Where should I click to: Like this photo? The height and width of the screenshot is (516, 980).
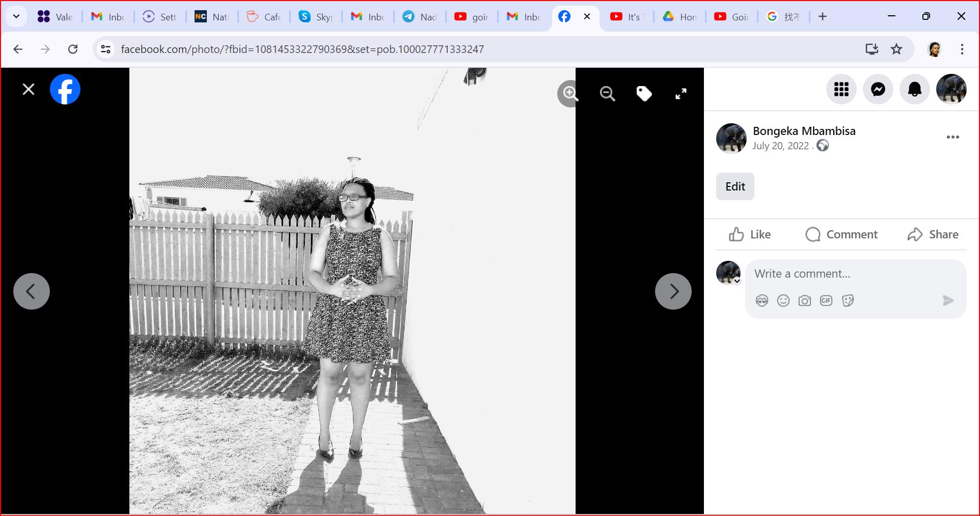[x=750, y=234]
